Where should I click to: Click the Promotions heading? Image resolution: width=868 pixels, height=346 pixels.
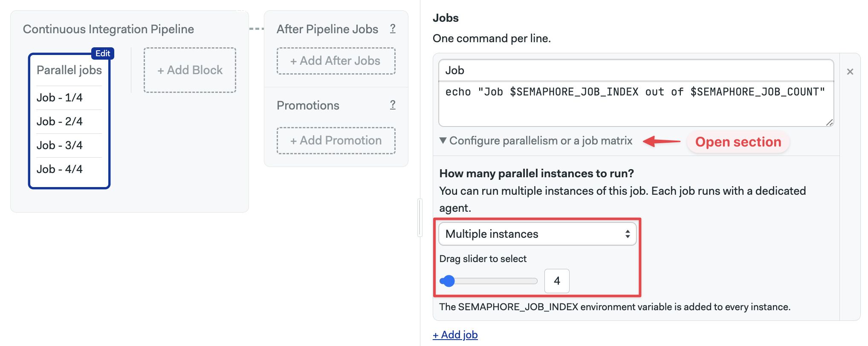pyautogui.click(x=308, y=105)
